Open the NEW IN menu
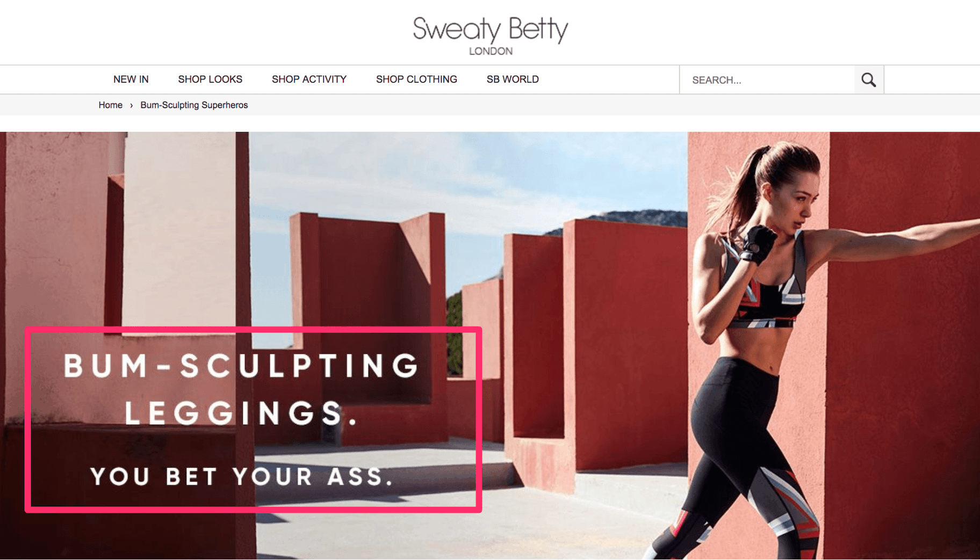980x560 pixels. pos(131,79)
